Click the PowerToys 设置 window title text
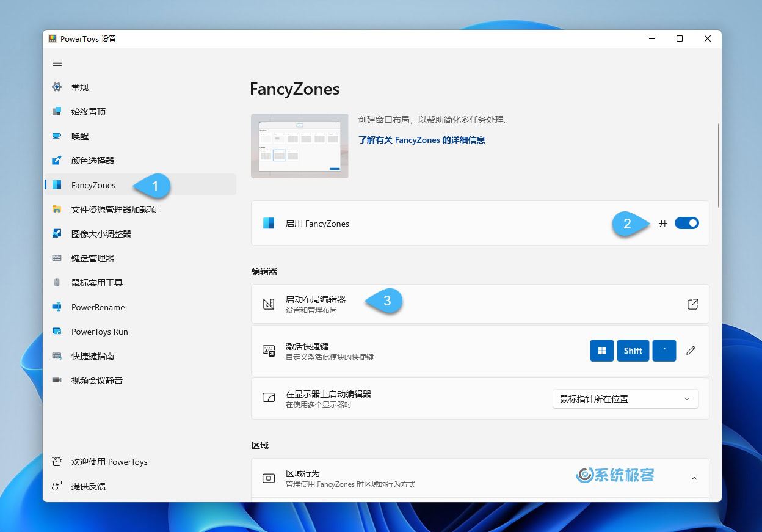Image resolution: width=762 pixels, height=532 pixels. tap(88, 39)
